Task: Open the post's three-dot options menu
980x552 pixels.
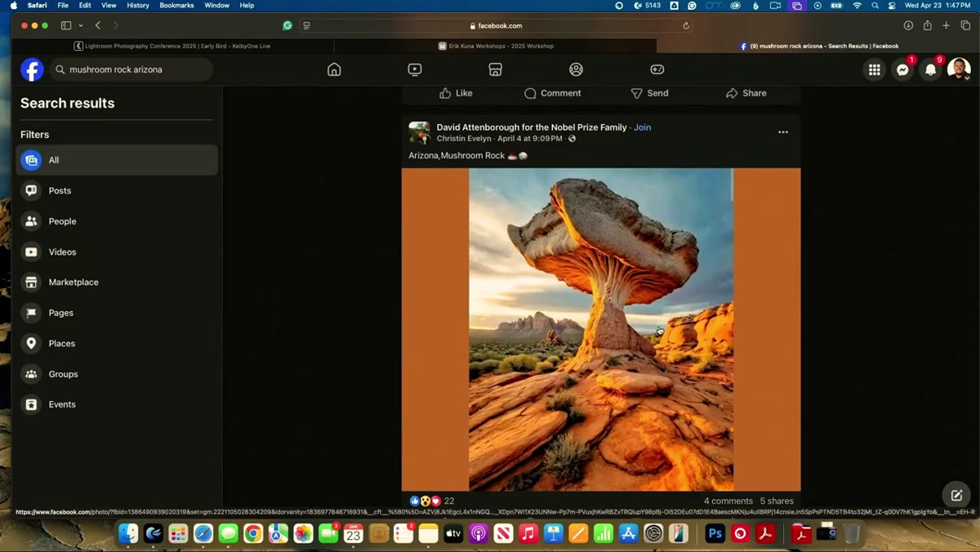Action: 783,132
